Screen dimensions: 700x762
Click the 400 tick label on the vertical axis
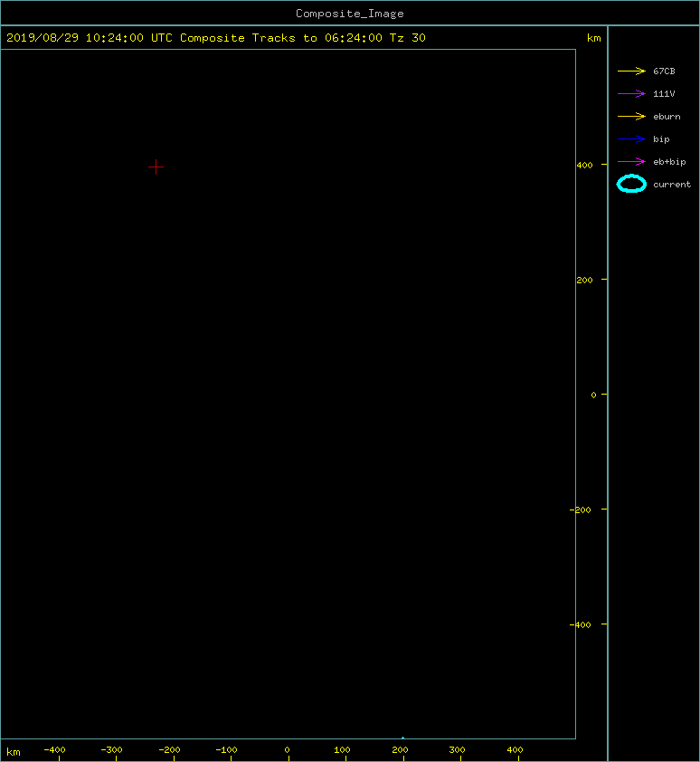(584, 166)
